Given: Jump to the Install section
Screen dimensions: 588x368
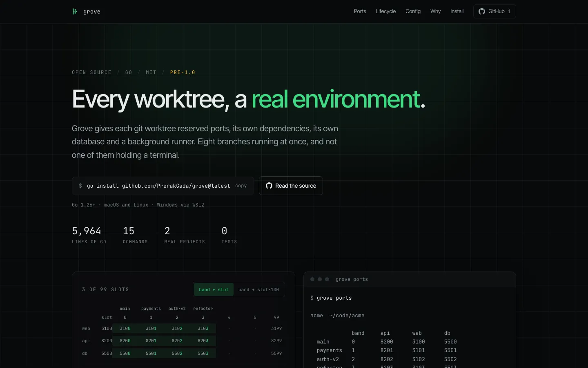Looking at the screenshot, I should (x=457, y=11).
